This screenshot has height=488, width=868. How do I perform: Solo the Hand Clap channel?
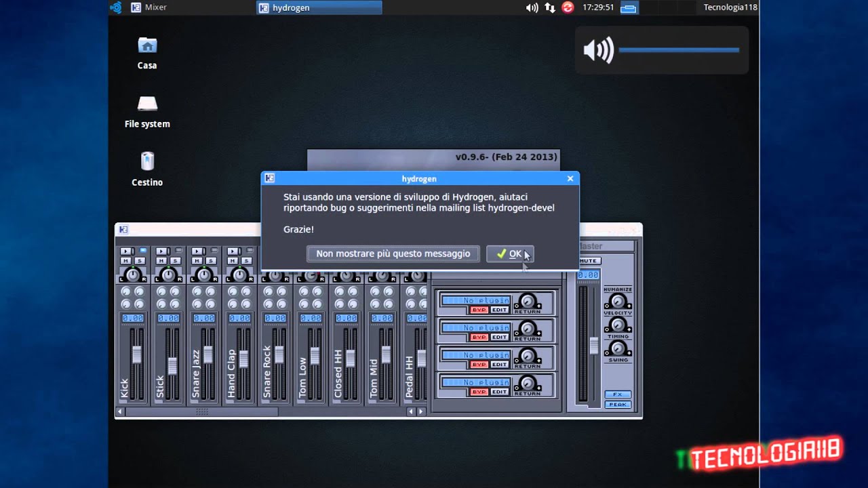coord(246,261)
